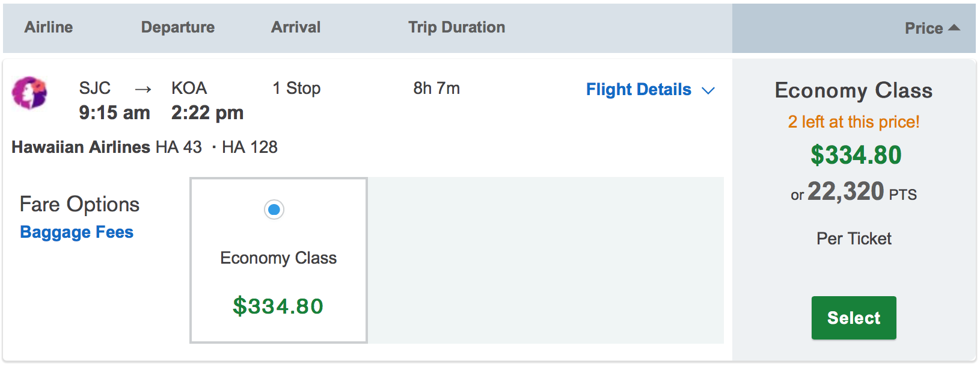Click the 1 Stop label

coord(296,88)
